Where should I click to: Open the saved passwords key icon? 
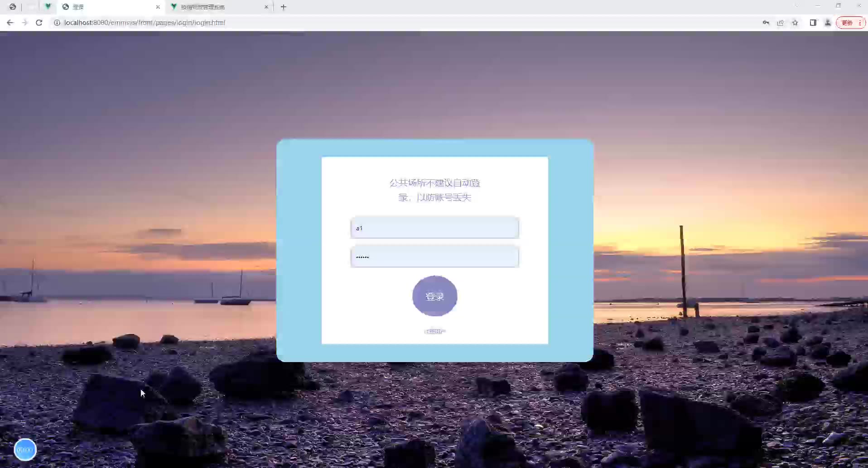766,23
